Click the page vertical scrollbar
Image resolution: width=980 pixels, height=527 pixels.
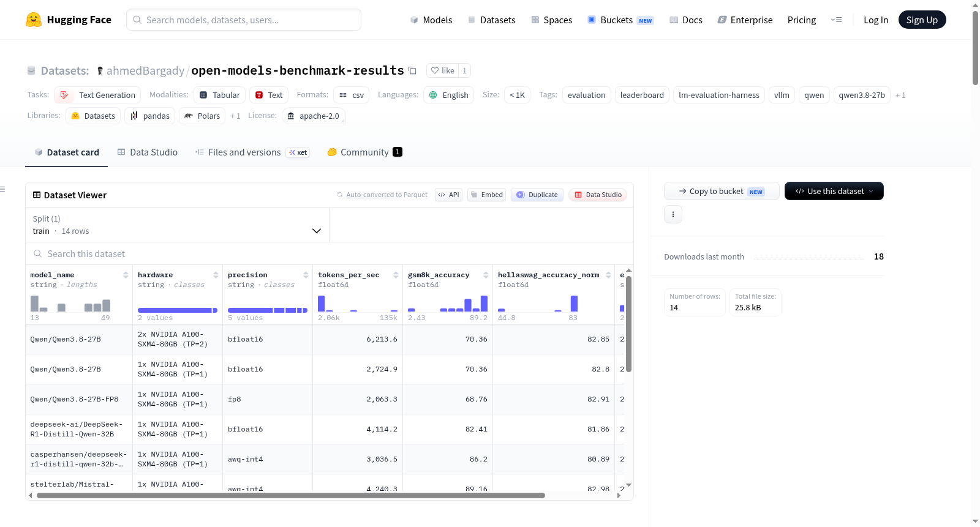click(975, 48)
